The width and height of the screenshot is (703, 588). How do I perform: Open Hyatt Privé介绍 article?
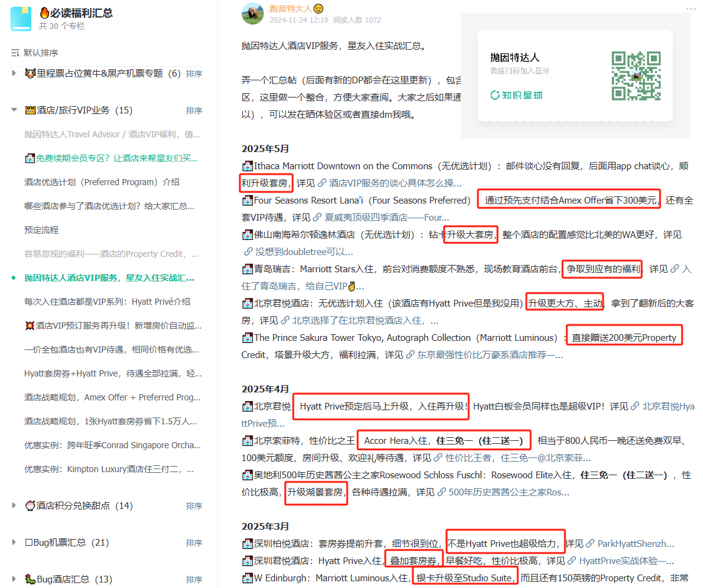point(107,302)
